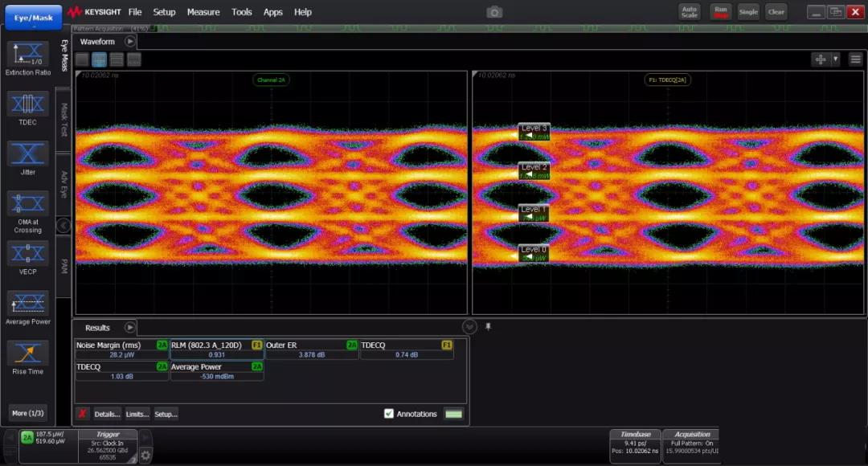Switch to the Mask Test tab
This screenshot has width=868, height=466.
click(x=64, y=119)
